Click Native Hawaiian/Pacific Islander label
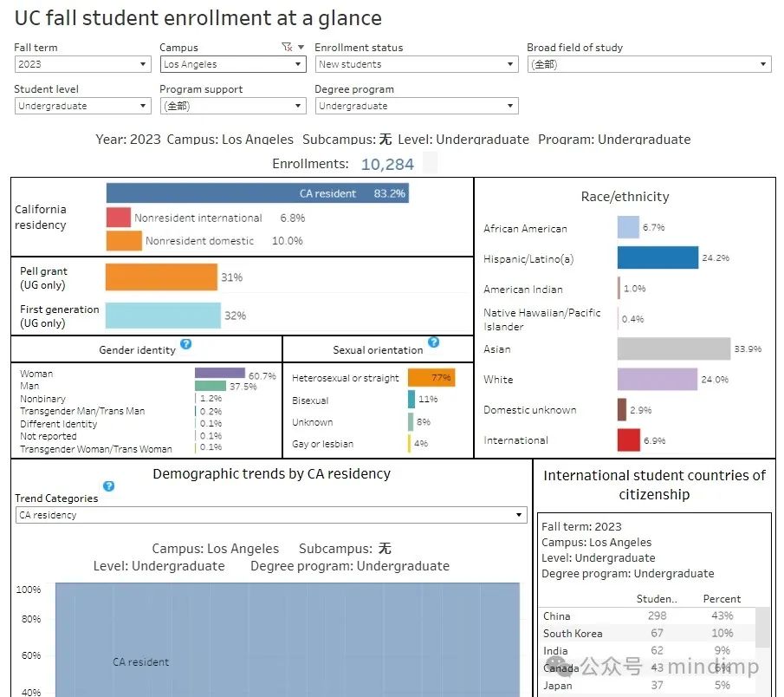 542,319
